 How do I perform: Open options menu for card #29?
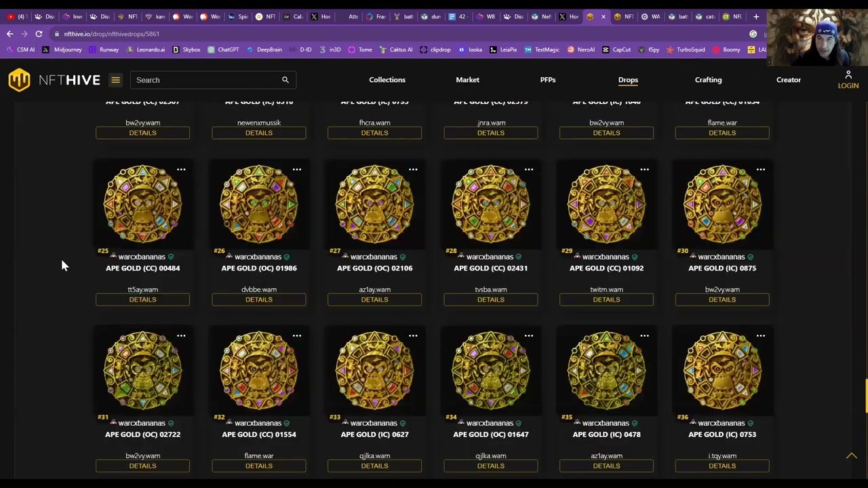(x=645, y=169)
